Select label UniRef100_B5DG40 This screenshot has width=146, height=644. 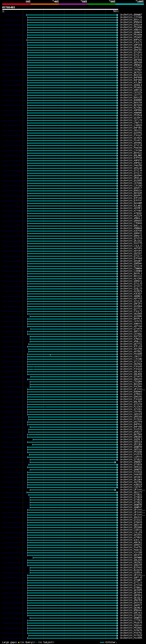click(131, 610)
